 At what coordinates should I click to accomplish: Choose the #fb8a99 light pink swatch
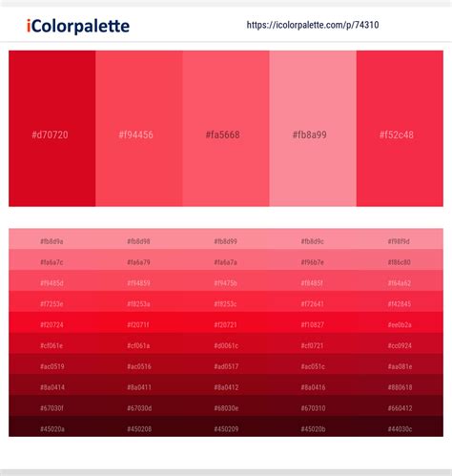click(x=313, y=129)
